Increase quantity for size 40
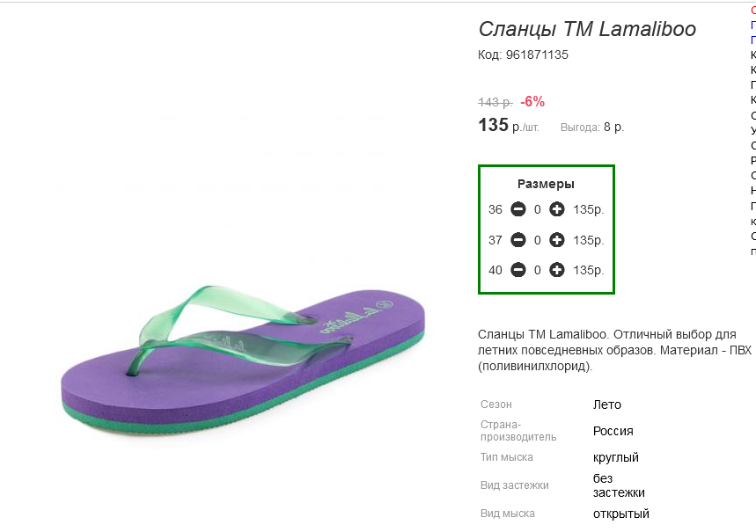The height and width of the screenshot is (532, 756). coord(557,270)
